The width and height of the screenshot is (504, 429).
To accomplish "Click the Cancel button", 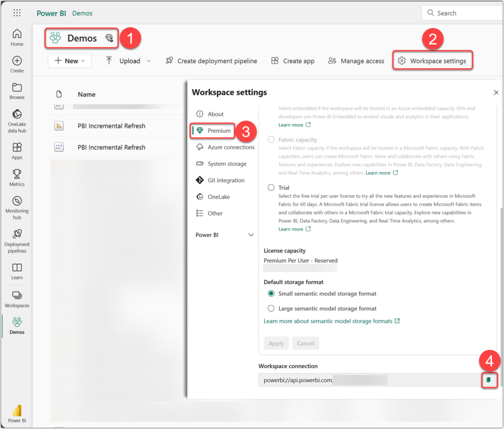I will (305, 343).
